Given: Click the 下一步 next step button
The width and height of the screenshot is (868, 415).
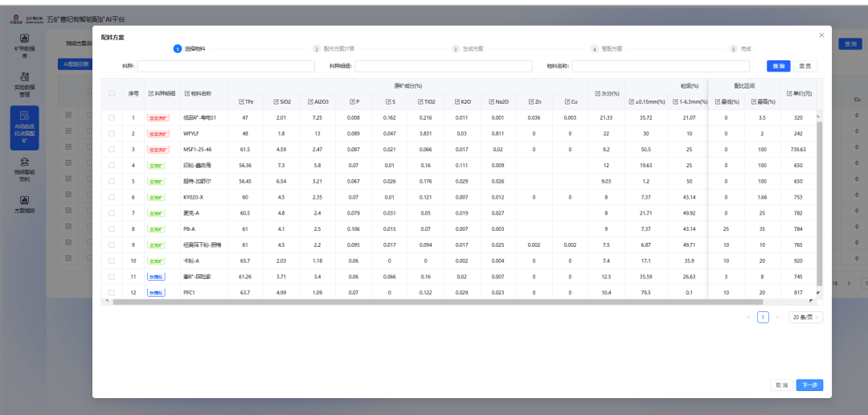Looking at the screenshot, I should tap(809, 385).
